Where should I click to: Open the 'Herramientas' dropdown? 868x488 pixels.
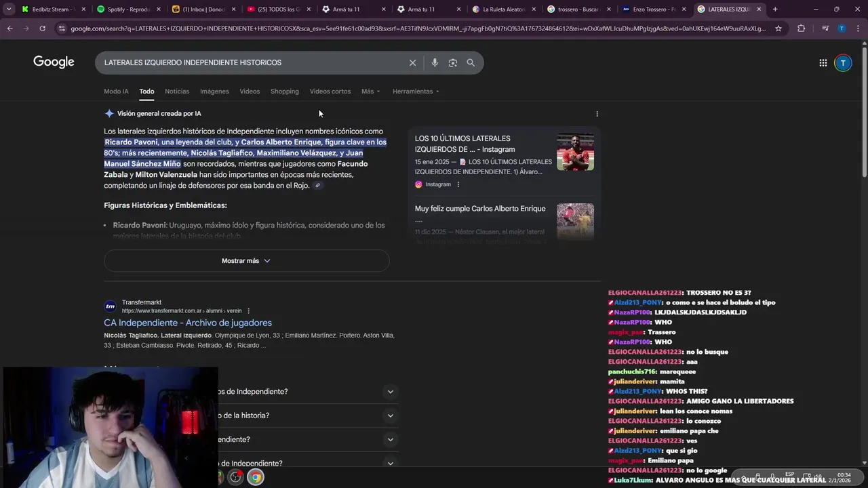coord(416,91)
